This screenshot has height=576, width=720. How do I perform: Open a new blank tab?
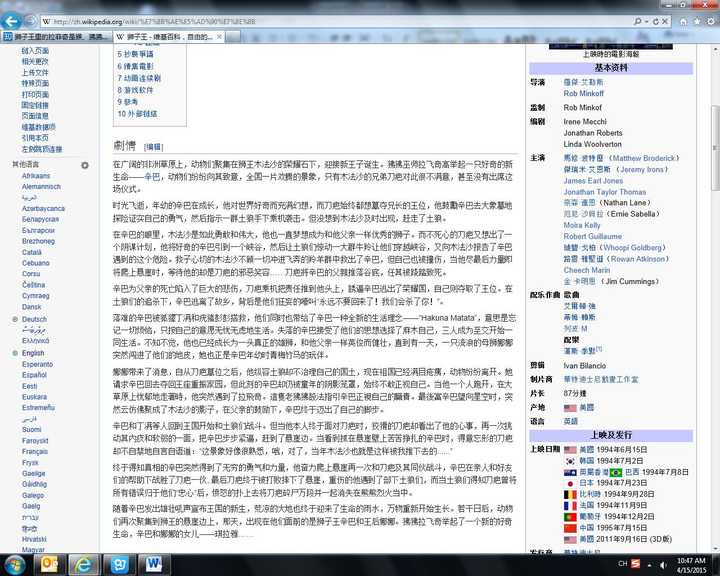[x=233, y=37]
